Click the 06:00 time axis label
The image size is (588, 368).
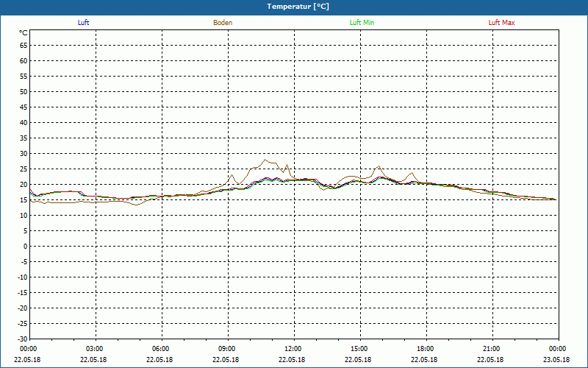pos(161,349)
